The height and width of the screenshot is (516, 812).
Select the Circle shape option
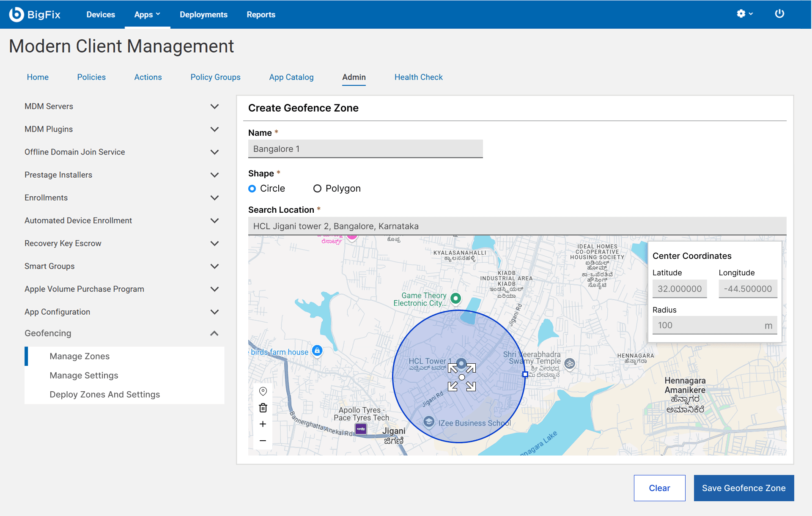tap(252, 189)
